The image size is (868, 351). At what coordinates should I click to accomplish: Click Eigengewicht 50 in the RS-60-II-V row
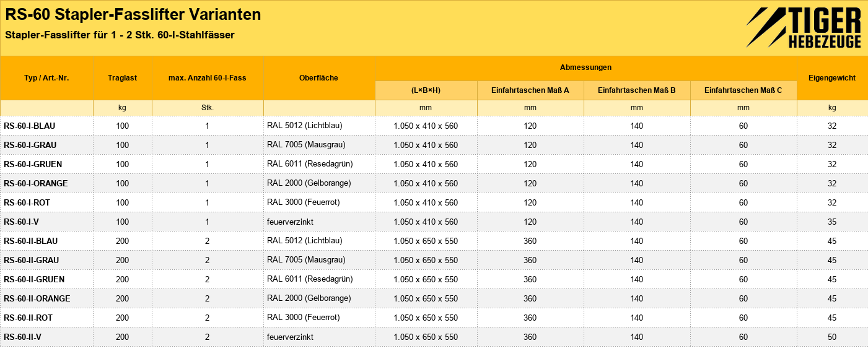click(832, 337)
